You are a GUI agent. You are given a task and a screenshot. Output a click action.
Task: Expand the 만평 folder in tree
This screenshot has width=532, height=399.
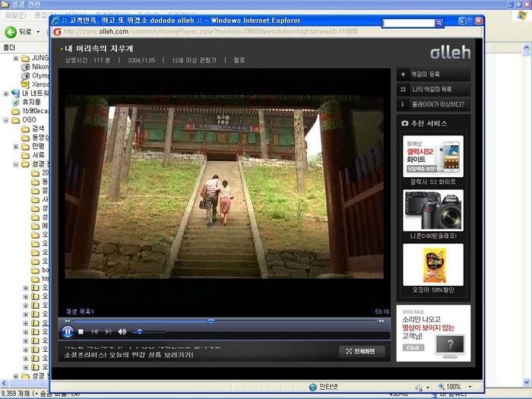click(16, 147)
